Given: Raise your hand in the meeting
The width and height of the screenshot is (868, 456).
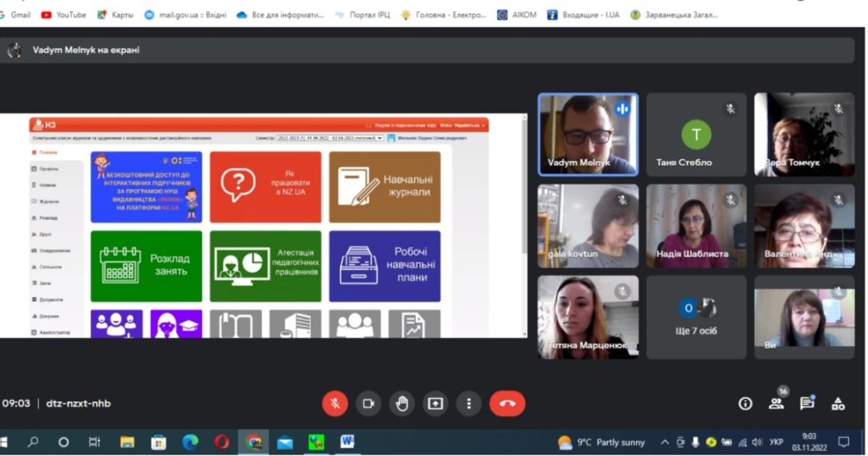Looking at the screenshot, I should (x=401, y=404).
